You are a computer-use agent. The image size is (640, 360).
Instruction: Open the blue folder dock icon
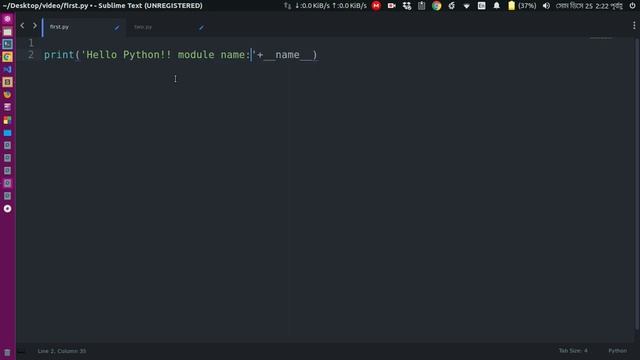pos(7,133)
